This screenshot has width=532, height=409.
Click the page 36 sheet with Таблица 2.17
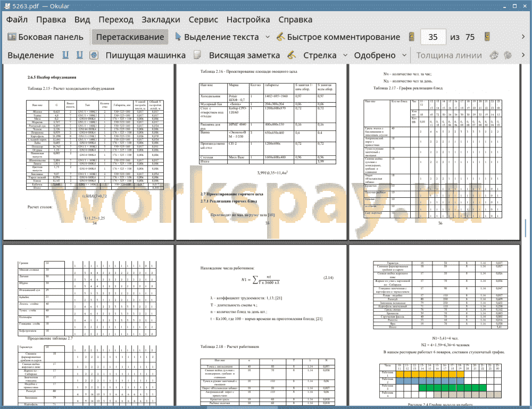[x=434, y=152]
